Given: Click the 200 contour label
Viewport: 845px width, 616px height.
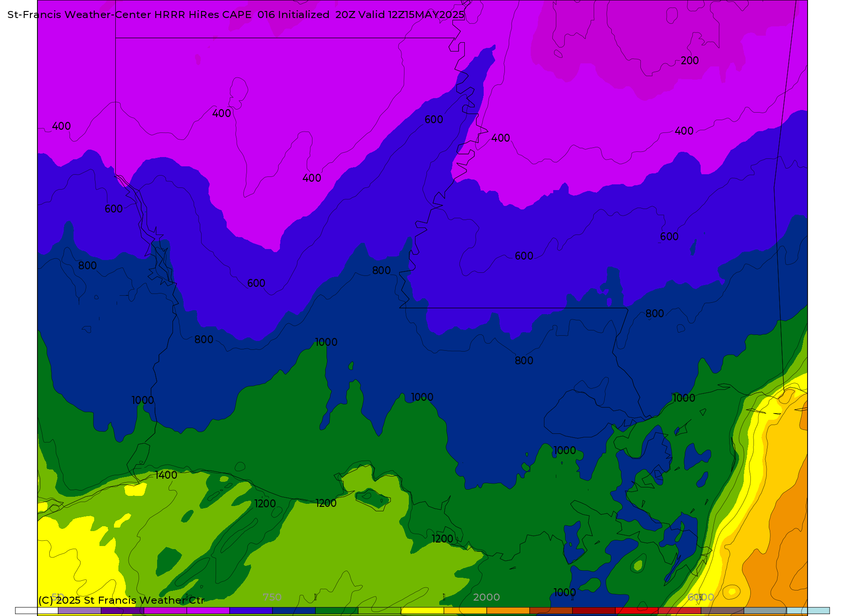Looking at the screenshot, I should (x=690, y=61).
